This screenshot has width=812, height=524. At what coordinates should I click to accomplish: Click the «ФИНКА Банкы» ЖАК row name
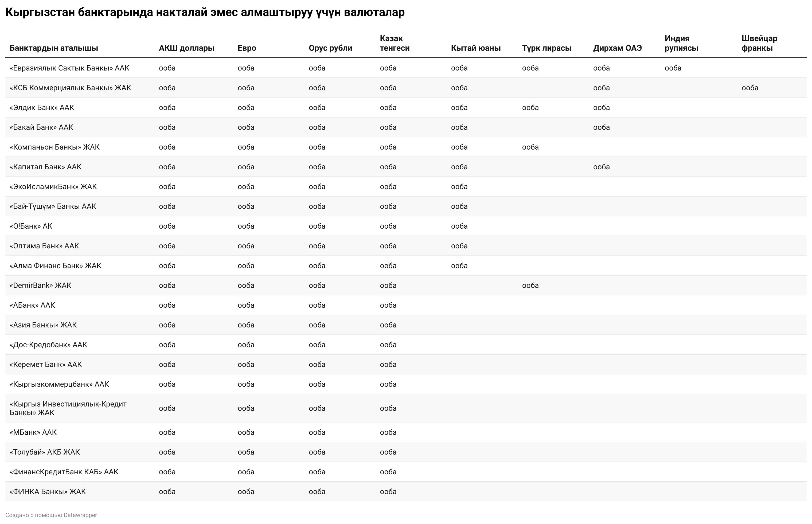coord(48,492)
